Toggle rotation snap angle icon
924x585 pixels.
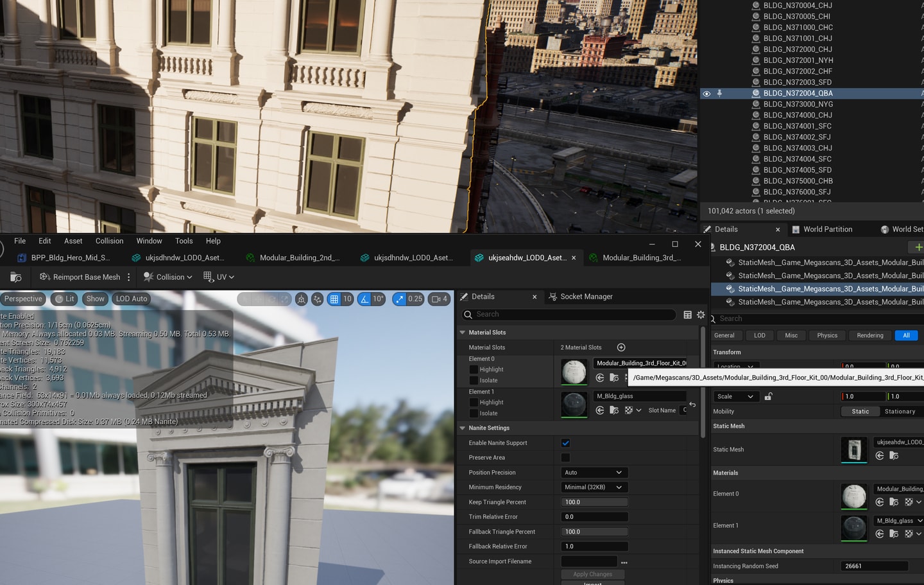click(x=364, y=299)
